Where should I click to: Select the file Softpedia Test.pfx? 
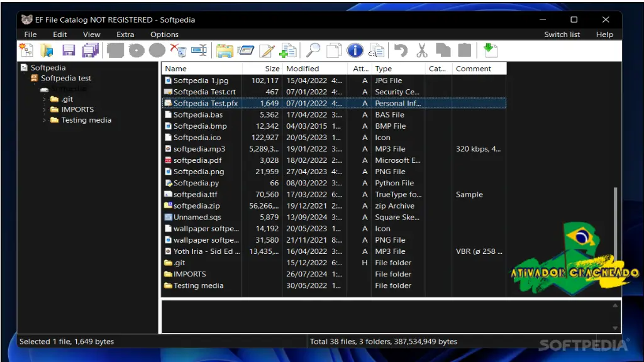pos(206,104)
